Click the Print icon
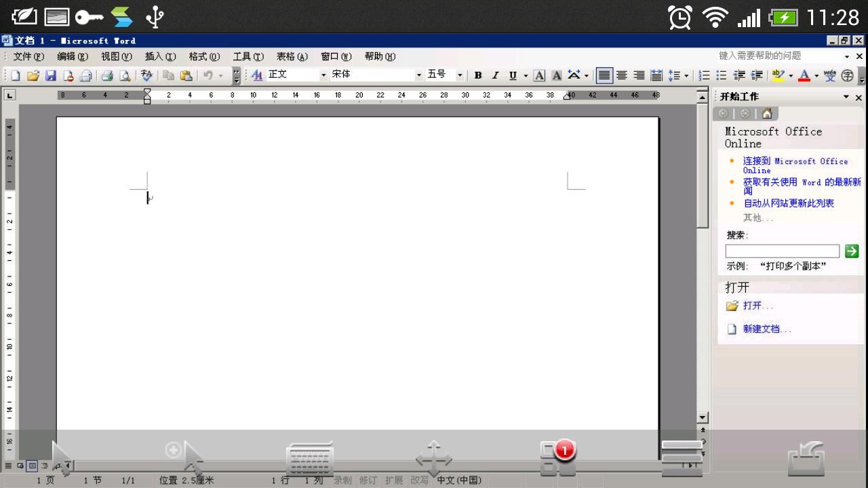The width and height of the screenshot is (868, 488). coord(106,75)
